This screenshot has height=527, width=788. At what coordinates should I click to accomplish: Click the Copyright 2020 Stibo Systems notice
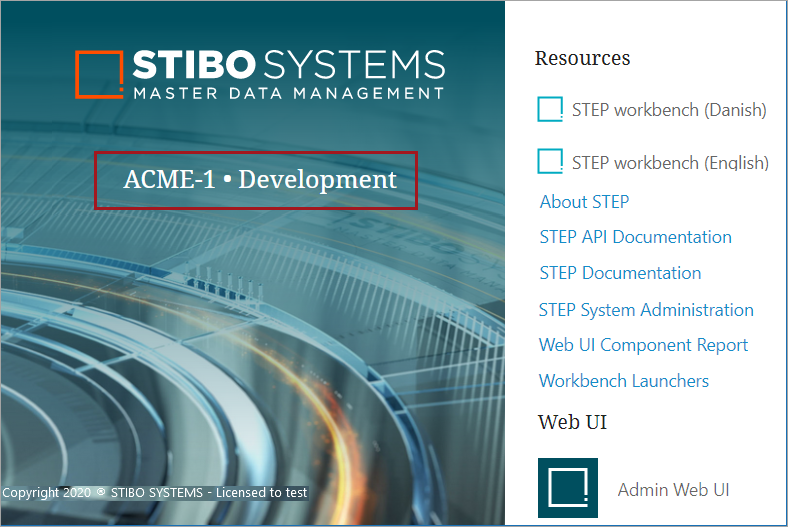[x=155, y=492]
